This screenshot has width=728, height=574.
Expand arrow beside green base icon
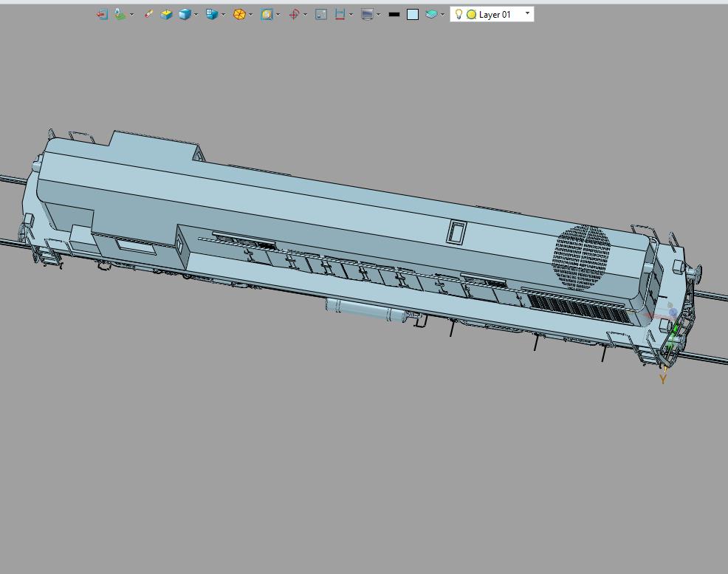132,14
